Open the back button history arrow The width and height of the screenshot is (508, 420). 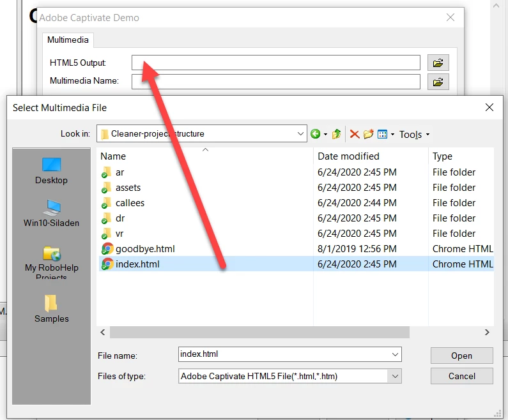(x=325, y=134)
